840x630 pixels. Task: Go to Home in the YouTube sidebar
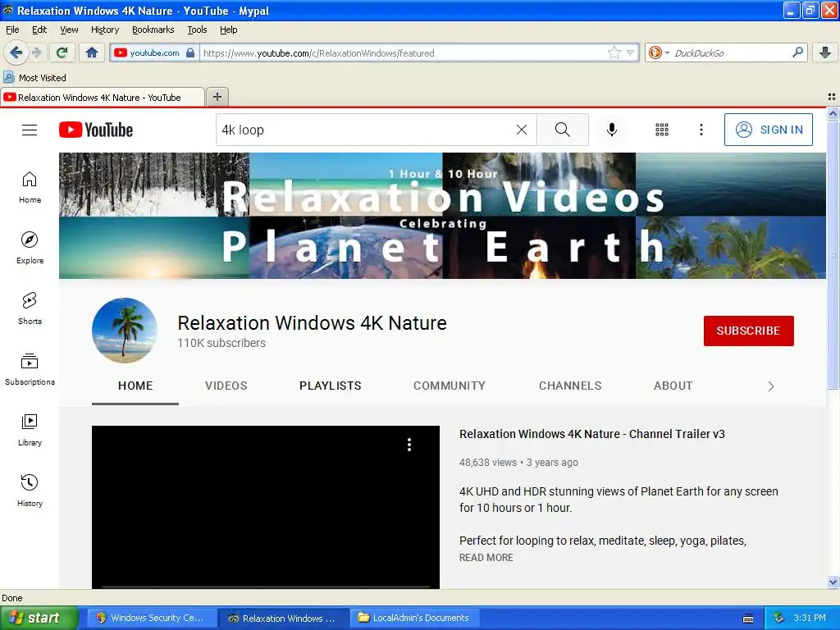tap(30, 188)
